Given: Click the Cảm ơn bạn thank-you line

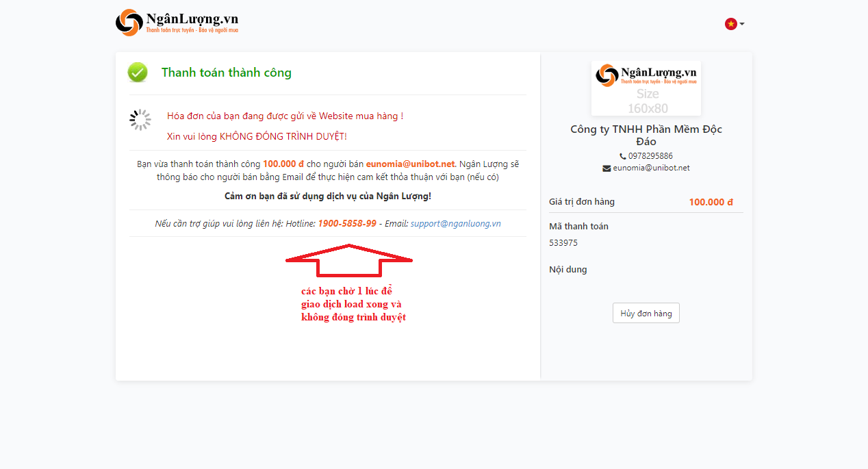Looking at the screenshot, I should pyautogui.click(x=328, y=197).
